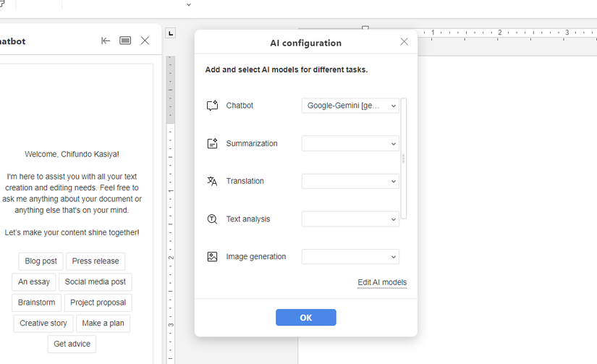Open the Image generation model dropdown
Image resolution: width=597 pixels, height=364 pixels.
pyautogui.click(x=350, y=256)
